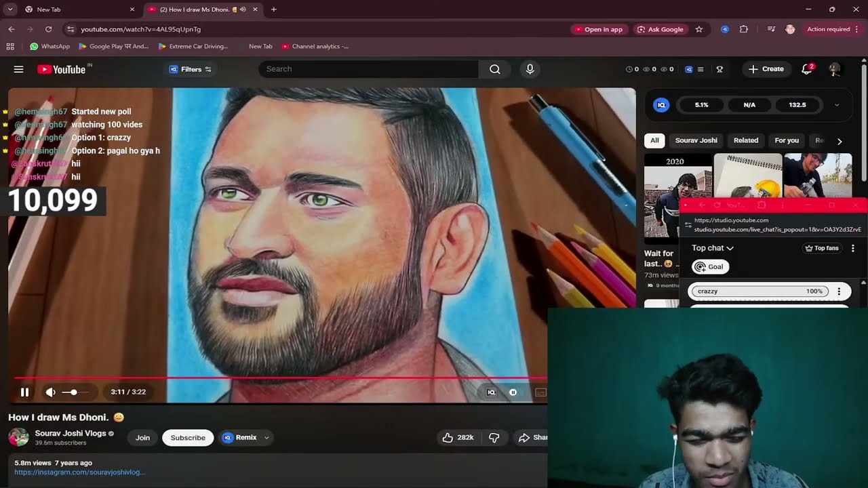The width and height of the screenshot is (868, 488).
Task: Reload the YouTube page
Action: coord(48,29)
